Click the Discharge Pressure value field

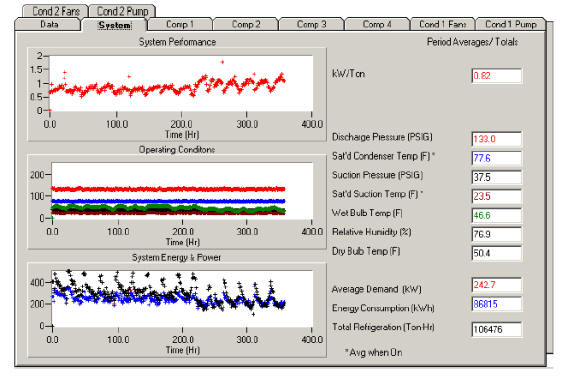(497, 139)
